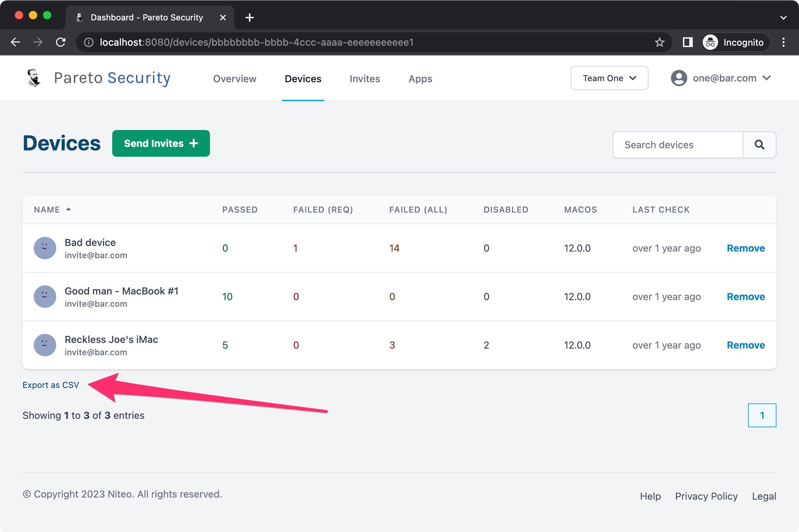The height and width of the screenshot is (532, 799).
Task: Focus the Search devices field
Action: pyautogui.click(x=678, y=144)
